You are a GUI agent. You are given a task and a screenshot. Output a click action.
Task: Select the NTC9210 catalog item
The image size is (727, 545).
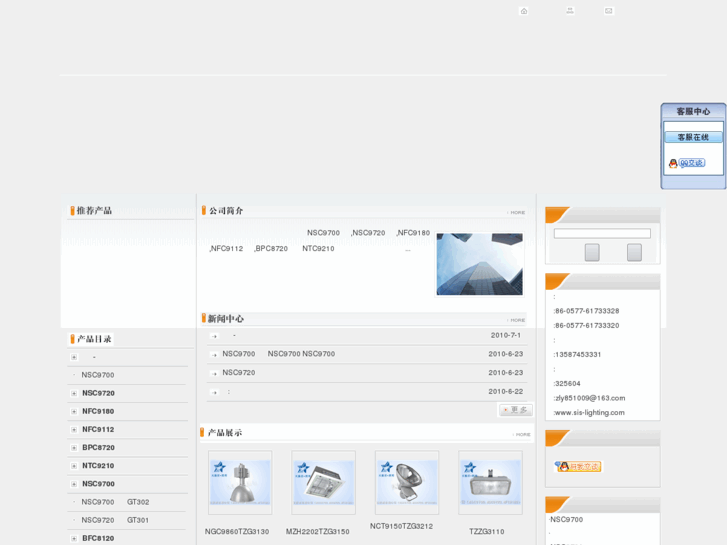(x=98, y=465)
